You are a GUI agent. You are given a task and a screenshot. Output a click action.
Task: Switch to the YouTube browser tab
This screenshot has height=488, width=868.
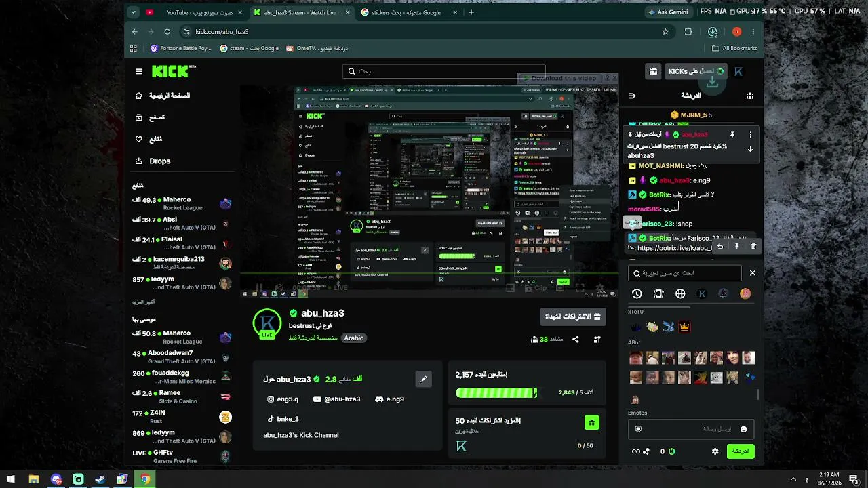tap(194, 12)
